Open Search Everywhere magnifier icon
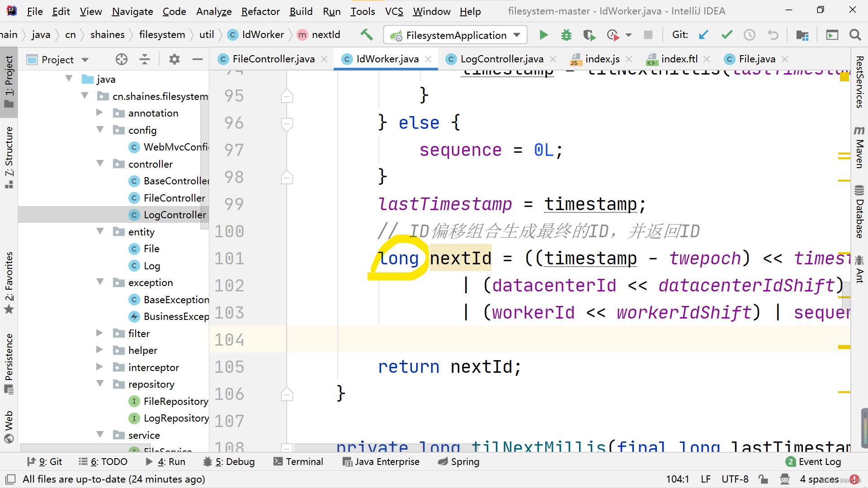Viewport: 868px width, 488px height. 855,35
